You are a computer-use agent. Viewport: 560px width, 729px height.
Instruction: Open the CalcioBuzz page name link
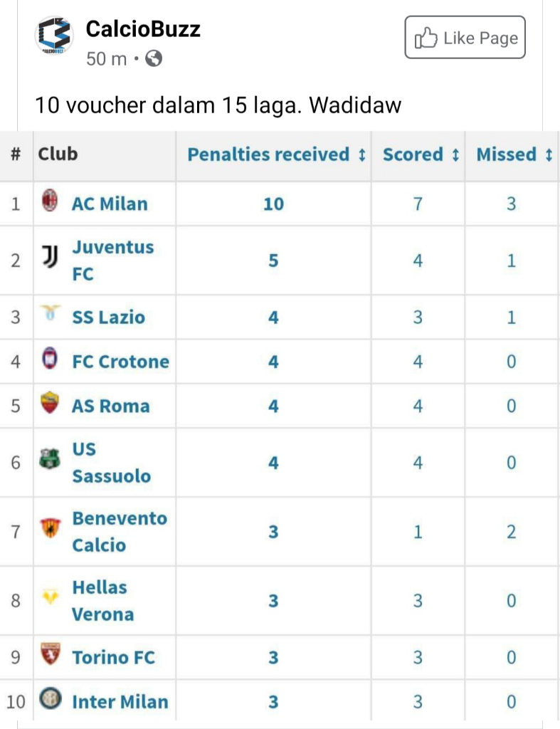(143, 29)
